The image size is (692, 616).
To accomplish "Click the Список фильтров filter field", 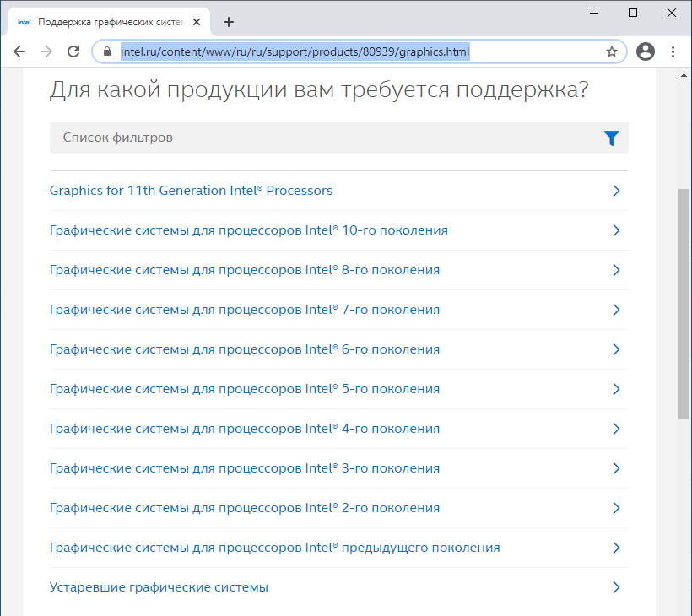I will coord(321,138).
